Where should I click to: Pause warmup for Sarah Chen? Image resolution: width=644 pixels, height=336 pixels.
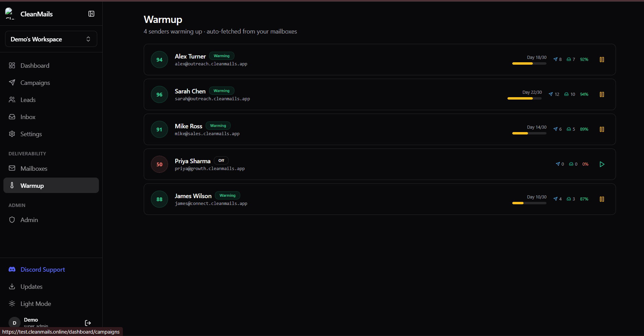pos(602,94)
